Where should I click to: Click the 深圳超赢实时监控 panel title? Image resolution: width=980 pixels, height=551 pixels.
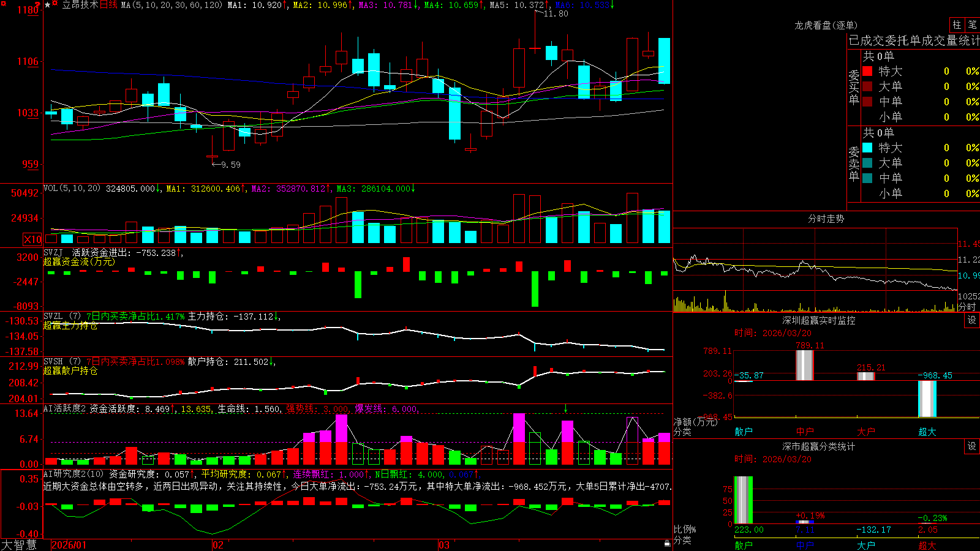click(x=819, y=320)
